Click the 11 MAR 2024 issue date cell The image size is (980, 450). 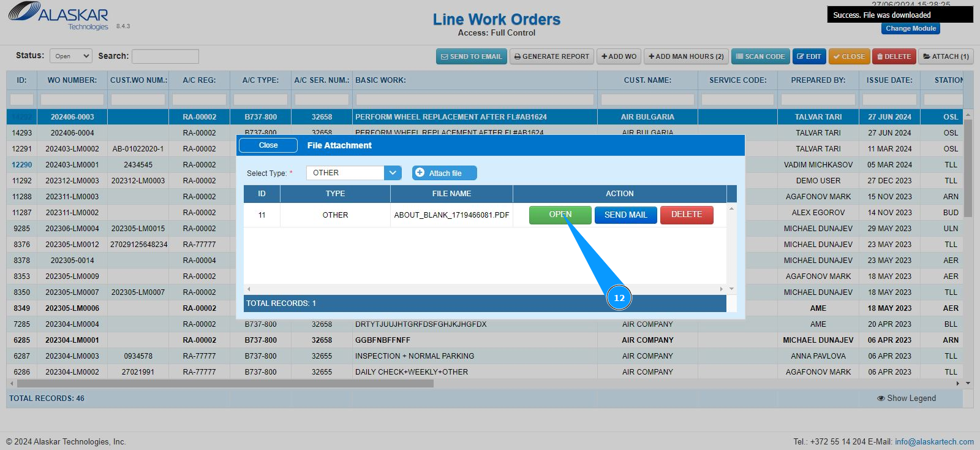[x=889, y=149]
